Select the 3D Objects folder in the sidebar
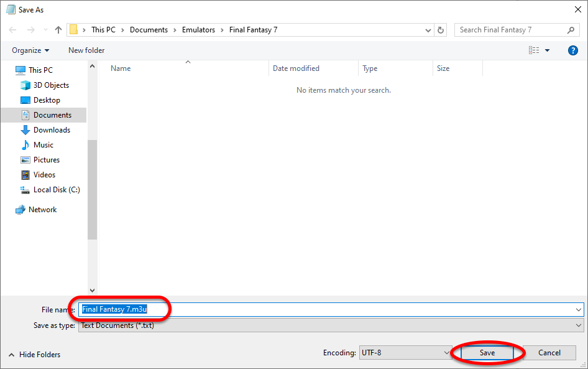588x369 pixels. tap(51, 85)
